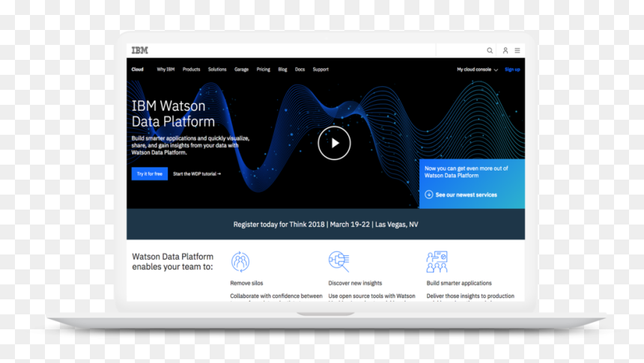Open the search magnifier icon
Viewport: 644px width, 363px height.
pos(490,50)
